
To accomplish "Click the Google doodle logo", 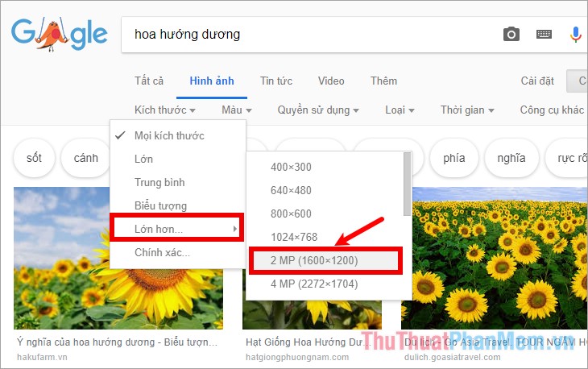I will 60,34.
